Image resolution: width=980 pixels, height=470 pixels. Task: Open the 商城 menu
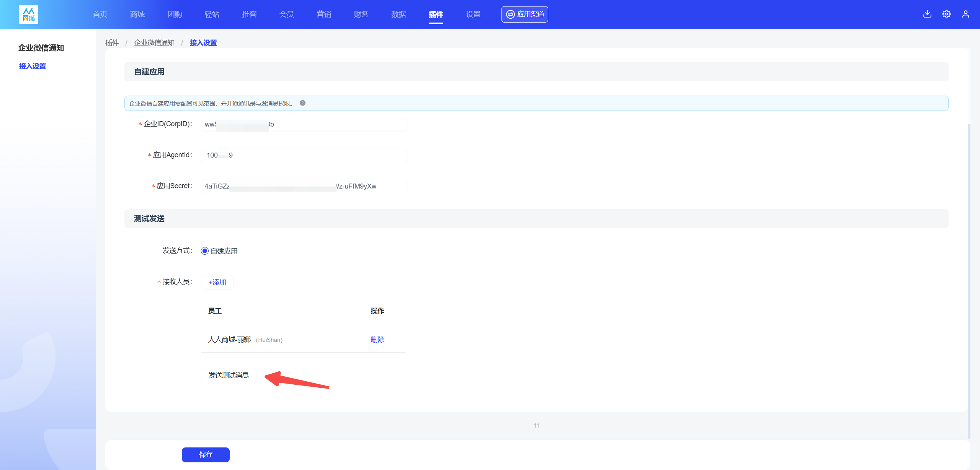coord(137,14)
